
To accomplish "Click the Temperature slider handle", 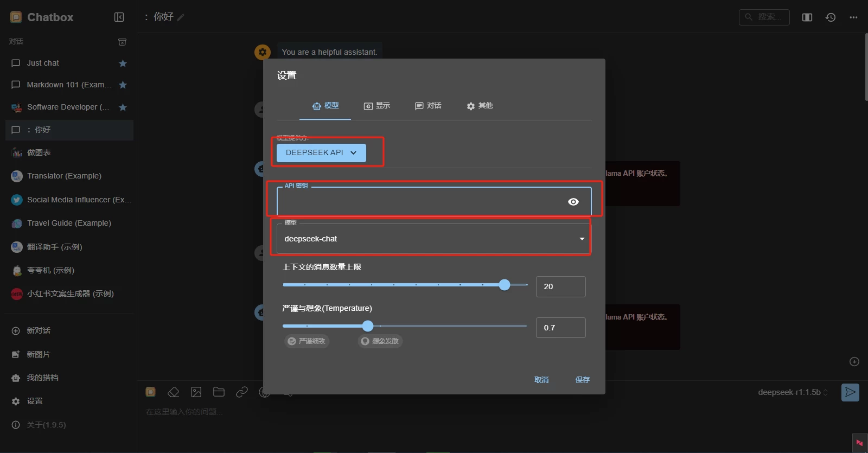I will [x=368, y=326].
